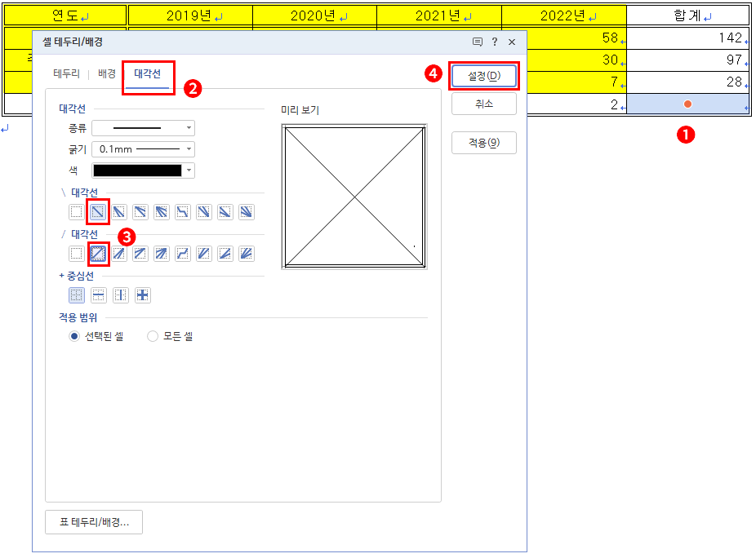Click the 취소 cancel button
This screenshot has width=756, height=558.
pos(484,104)
